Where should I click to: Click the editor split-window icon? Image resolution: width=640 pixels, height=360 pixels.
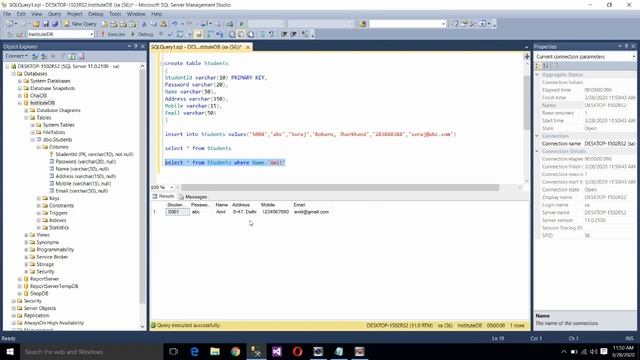pos(527,56)
